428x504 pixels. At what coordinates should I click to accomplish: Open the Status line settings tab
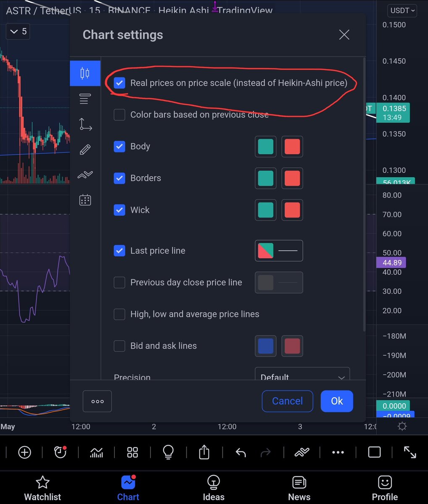click(x=85, y=99)
